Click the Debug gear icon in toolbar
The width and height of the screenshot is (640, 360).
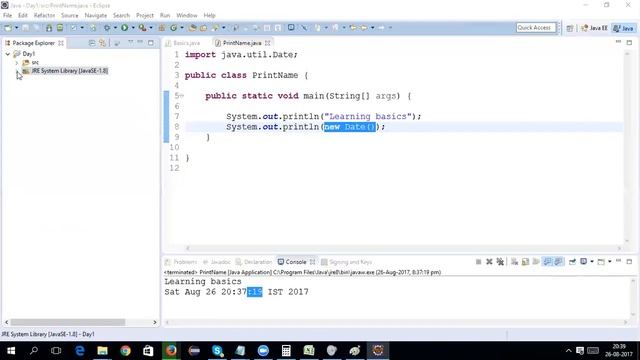[x=107, y=28]
